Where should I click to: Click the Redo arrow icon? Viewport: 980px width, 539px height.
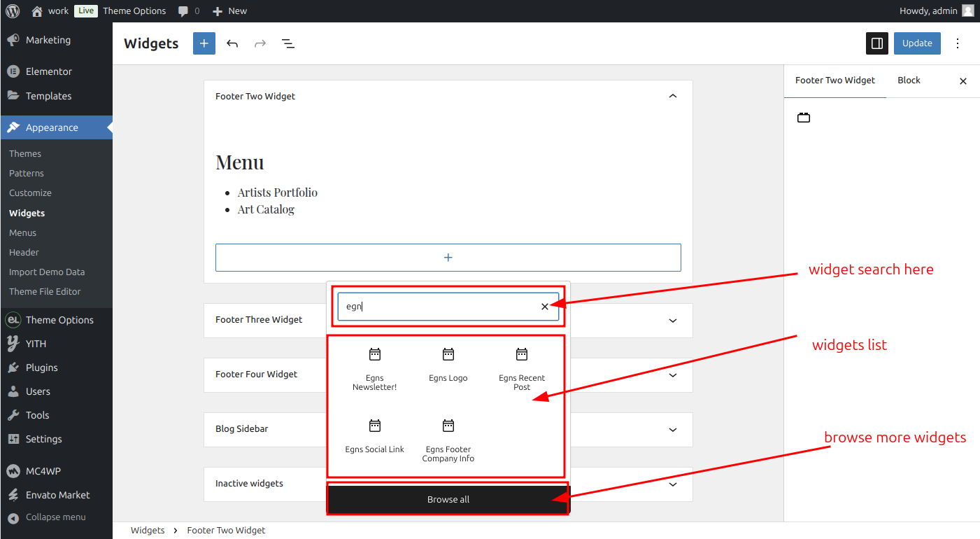260,43
